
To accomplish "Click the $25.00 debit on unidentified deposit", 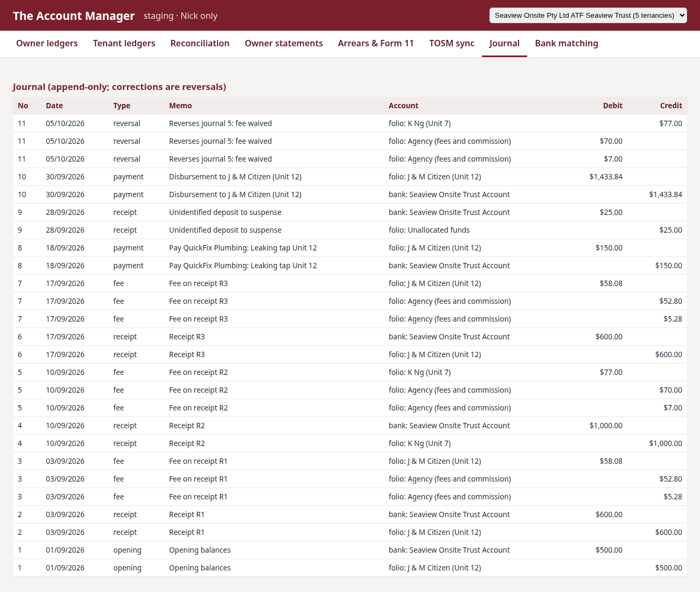I will point(611,212).
